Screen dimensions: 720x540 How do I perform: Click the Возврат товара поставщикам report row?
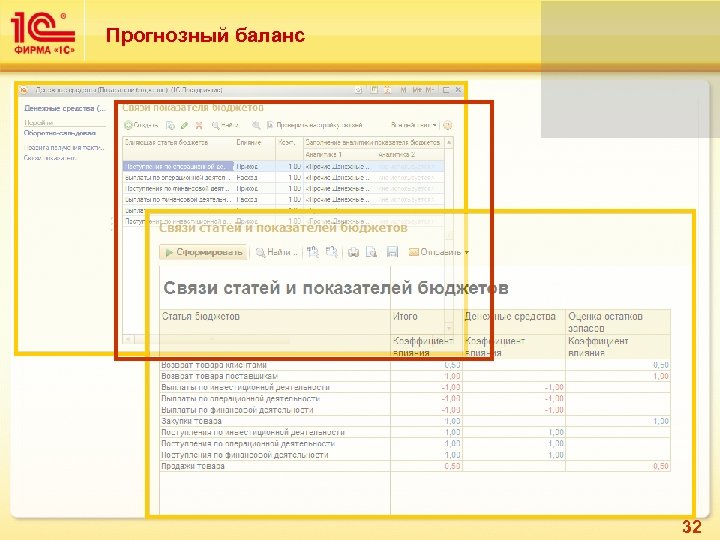pos(415,376)
